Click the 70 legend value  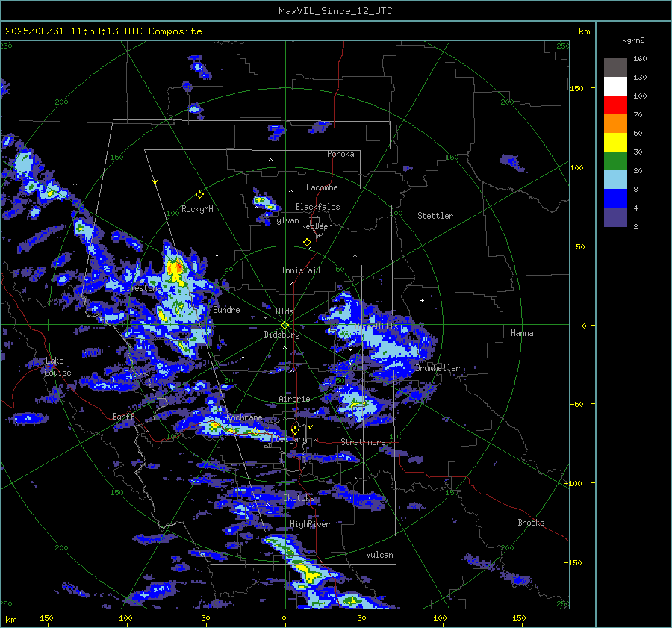638,115
